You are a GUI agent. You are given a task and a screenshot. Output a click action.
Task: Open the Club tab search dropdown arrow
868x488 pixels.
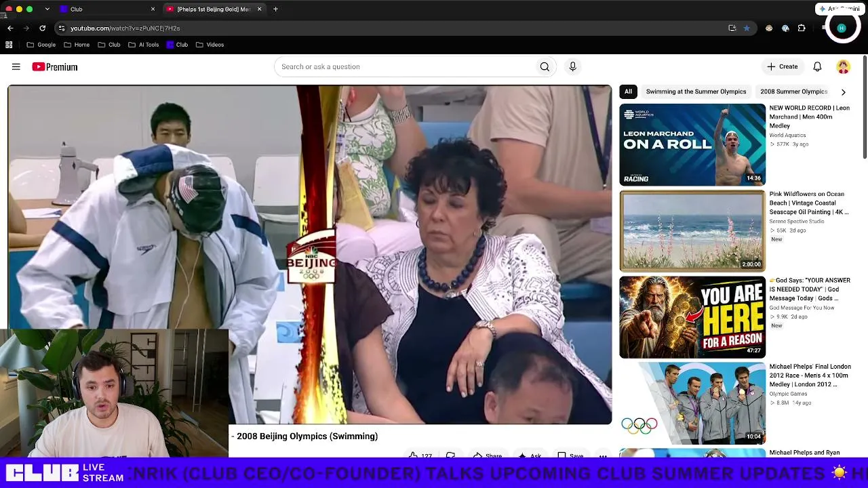point(47,9)
